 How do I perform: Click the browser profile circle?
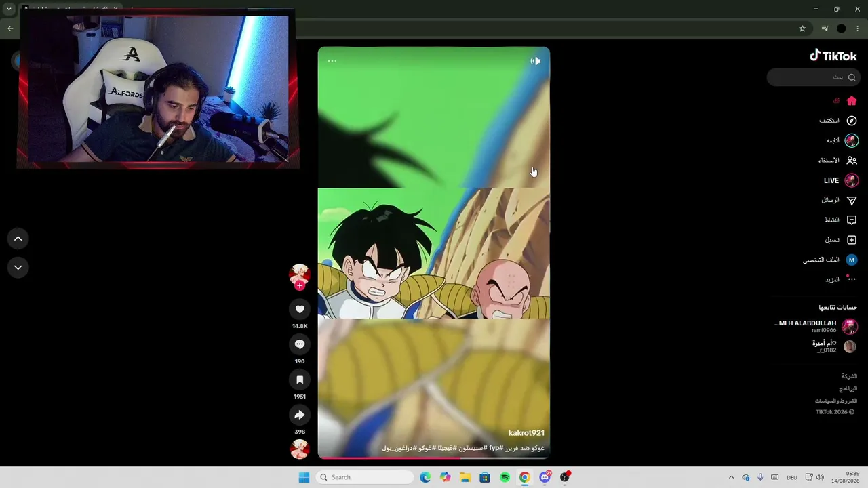(x=842, y=28)
